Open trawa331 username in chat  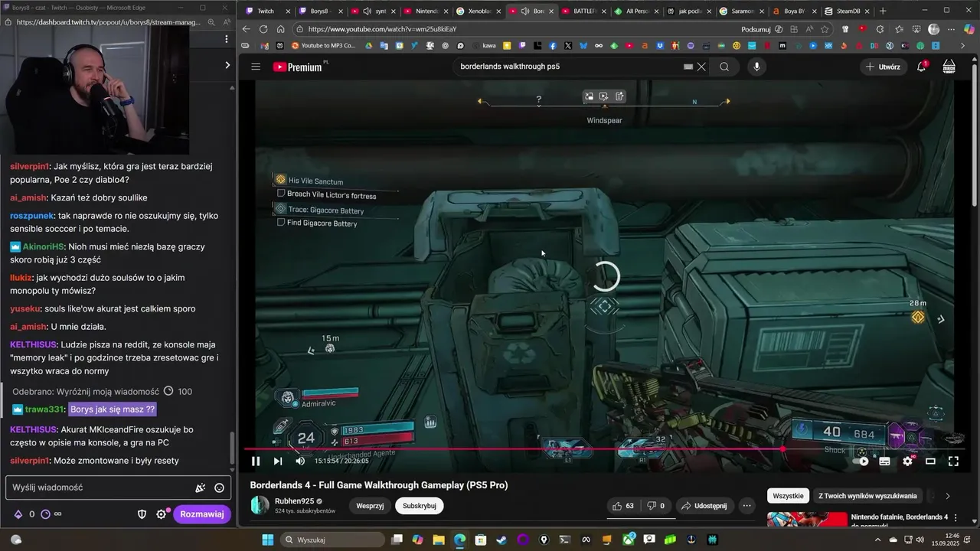(x=46, y=409)
